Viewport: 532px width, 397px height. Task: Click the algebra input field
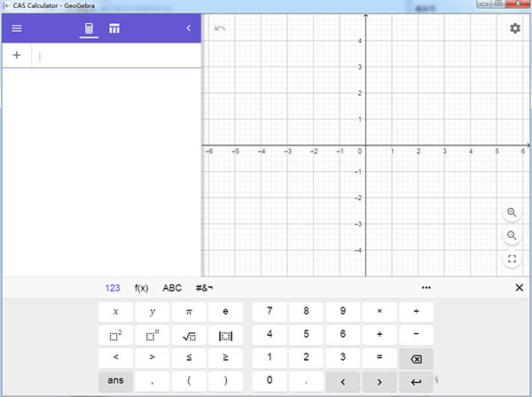[115, 56]
